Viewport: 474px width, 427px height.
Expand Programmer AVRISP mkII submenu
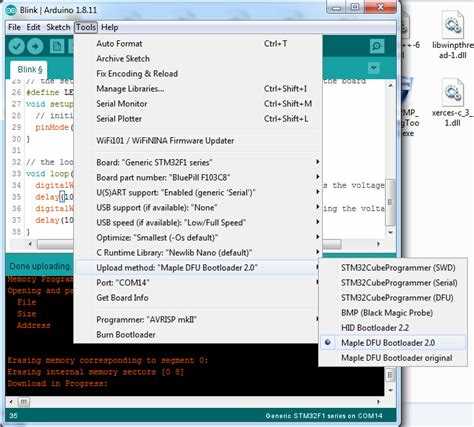click(198, 320)
